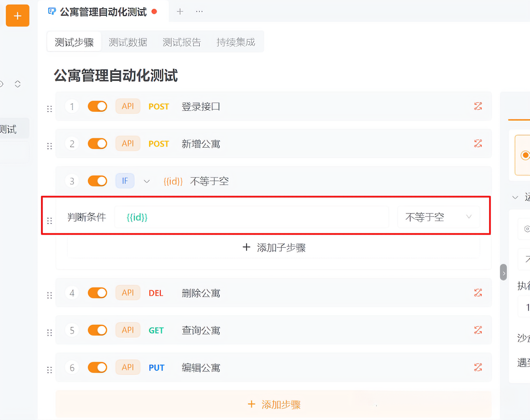
Task: Click the 公寓管理自动化测试 page title
Action: [x=116, y=75]
